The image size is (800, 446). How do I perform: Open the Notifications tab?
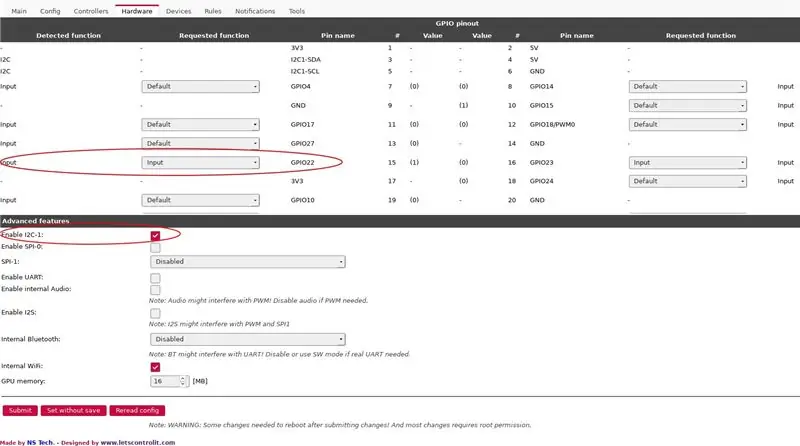coord(255,11)
